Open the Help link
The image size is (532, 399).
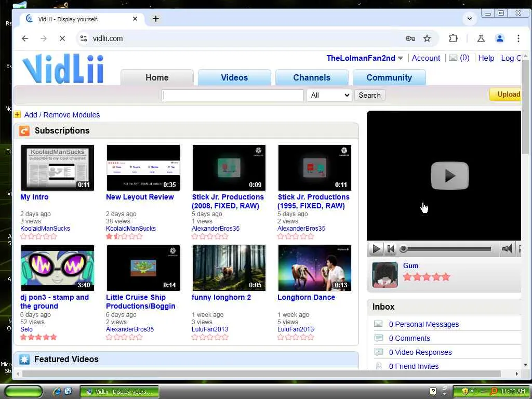click(486, 58)
